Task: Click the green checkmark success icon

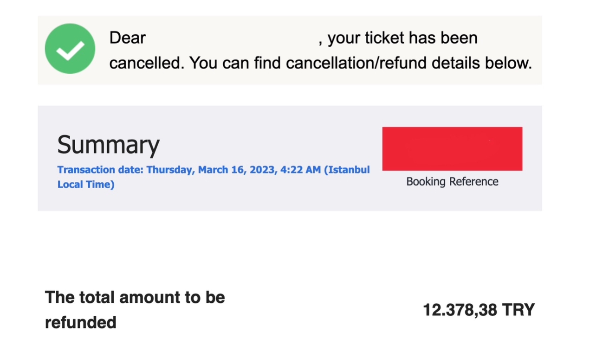Action: tap(70, 49)
